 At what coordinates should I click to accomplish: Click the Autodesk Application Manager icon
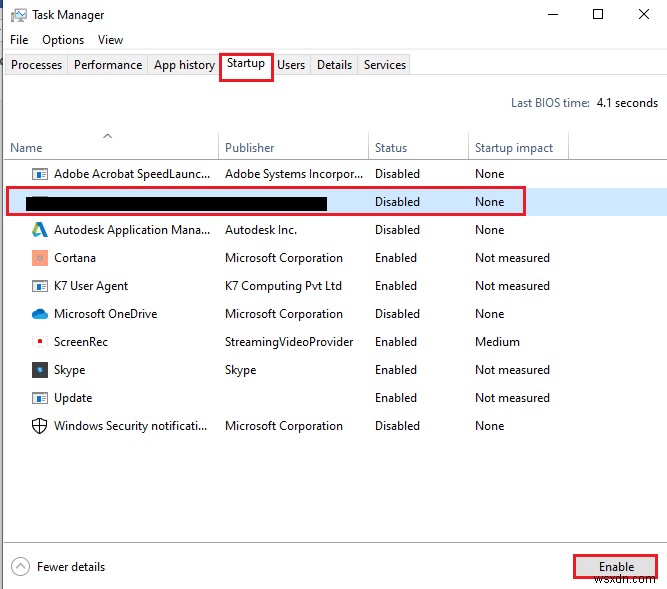[x=40, y=230]
